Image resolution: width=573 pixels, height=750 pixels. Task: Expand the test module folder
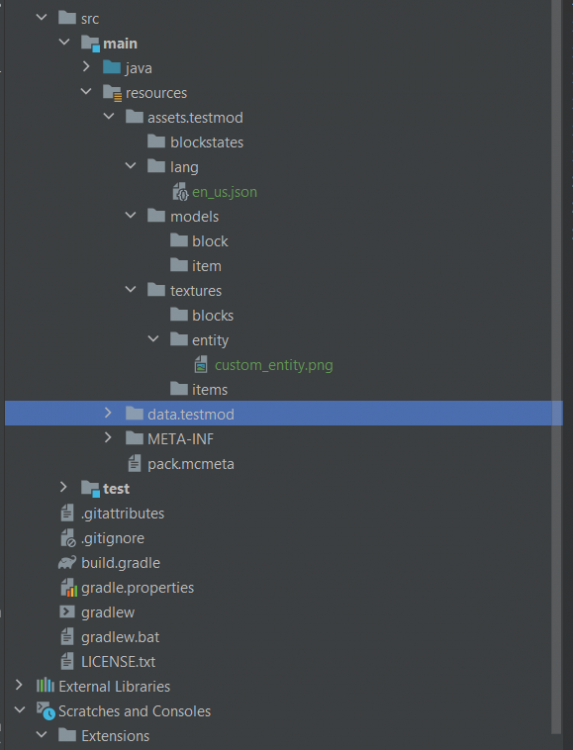pyautogui.click(x=63, y=487)
